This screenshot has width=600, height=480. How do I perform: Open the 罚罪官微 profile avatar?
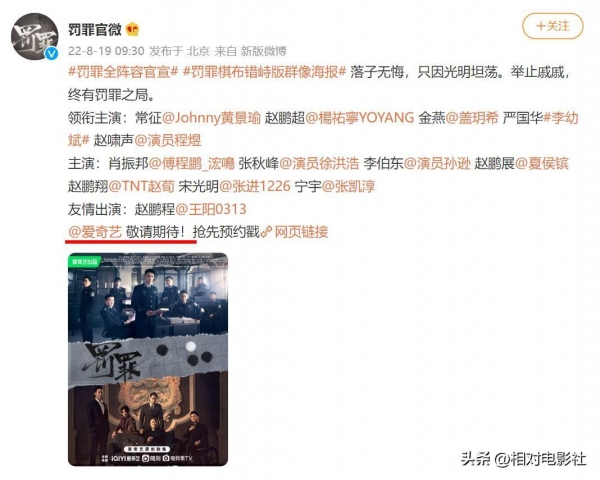34,37
